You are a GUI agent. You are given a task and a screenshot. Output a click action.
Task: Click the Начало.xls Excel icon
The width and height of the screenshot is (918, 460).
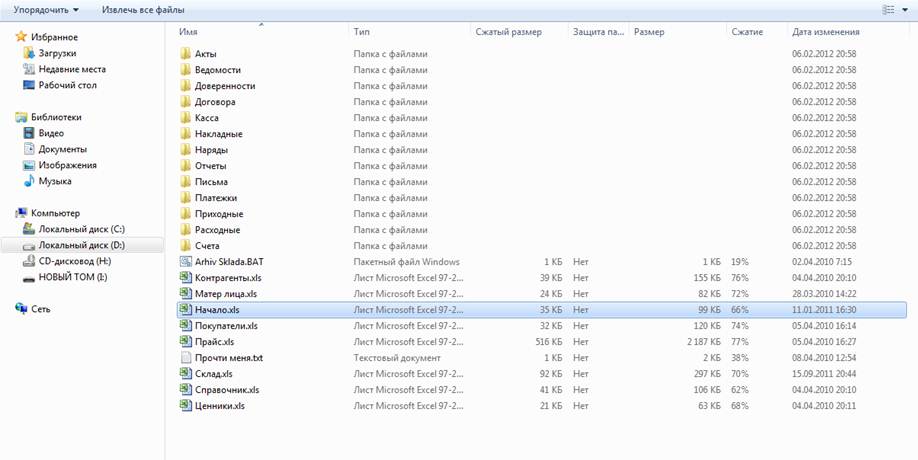(186, 310)
